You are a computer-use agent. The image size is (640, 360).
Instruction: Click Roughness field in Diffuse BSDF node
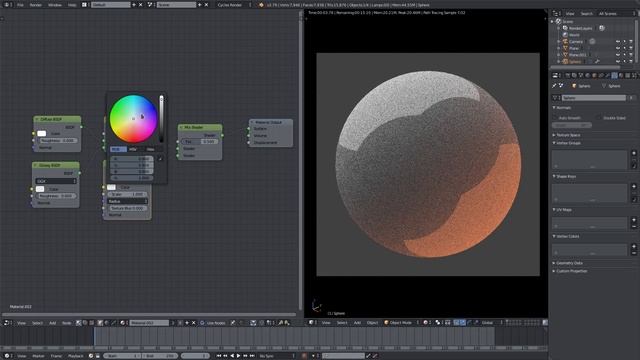pos(57,140)
